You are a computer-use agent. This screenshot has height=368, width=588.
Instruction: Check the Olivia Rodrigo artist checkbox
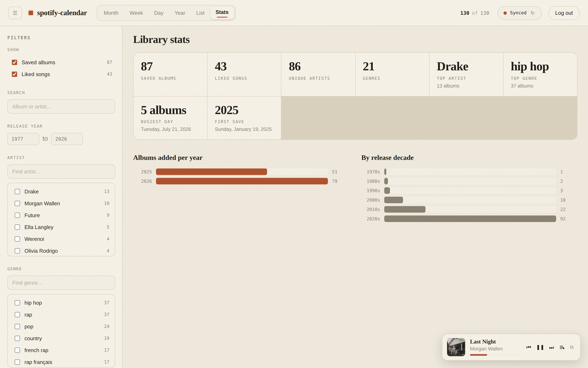tap(17, 251)
